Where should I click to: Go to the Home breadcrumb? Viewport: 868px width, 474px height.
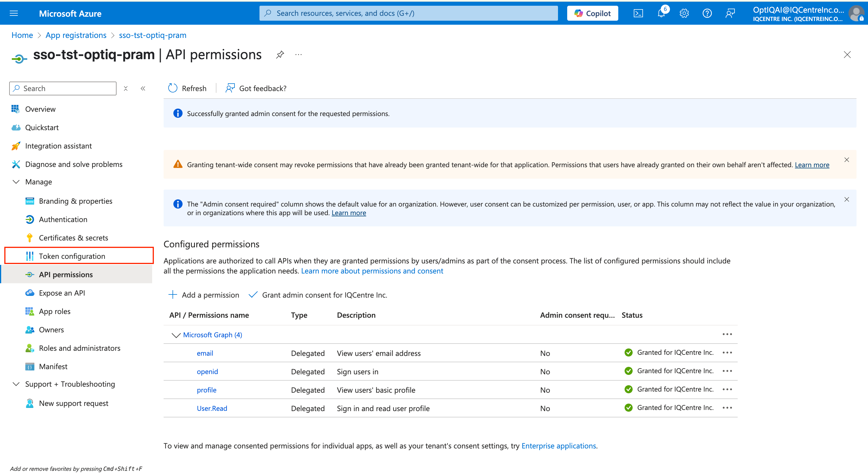[x=22, y=35]
